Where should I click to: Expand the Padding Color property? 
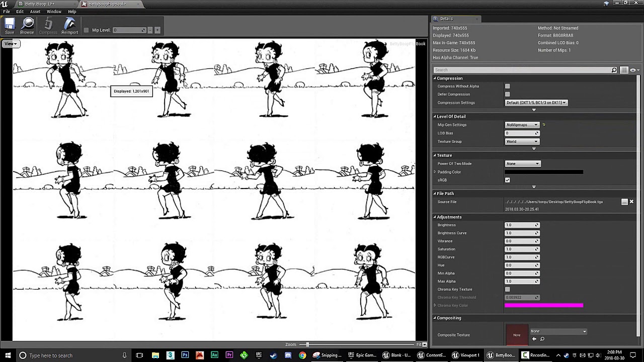tap(435, 172)
